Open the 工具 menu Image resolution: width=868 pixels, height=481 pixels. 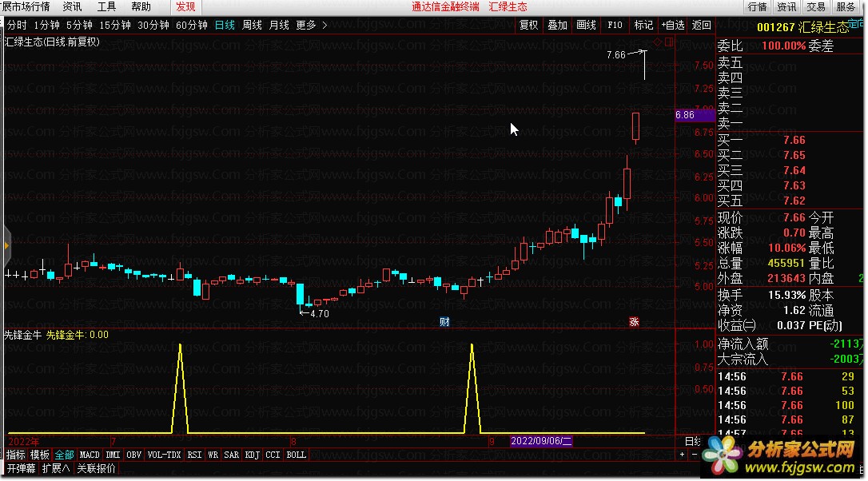coord(106,6)
